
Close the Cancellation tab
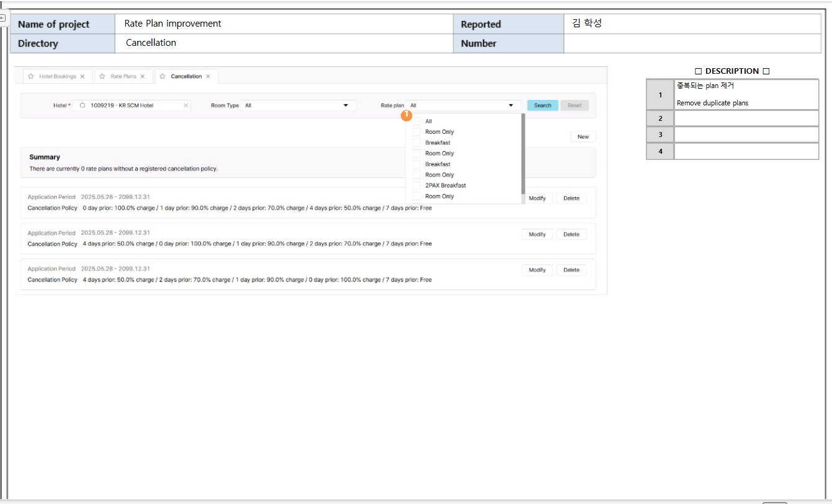208,76
